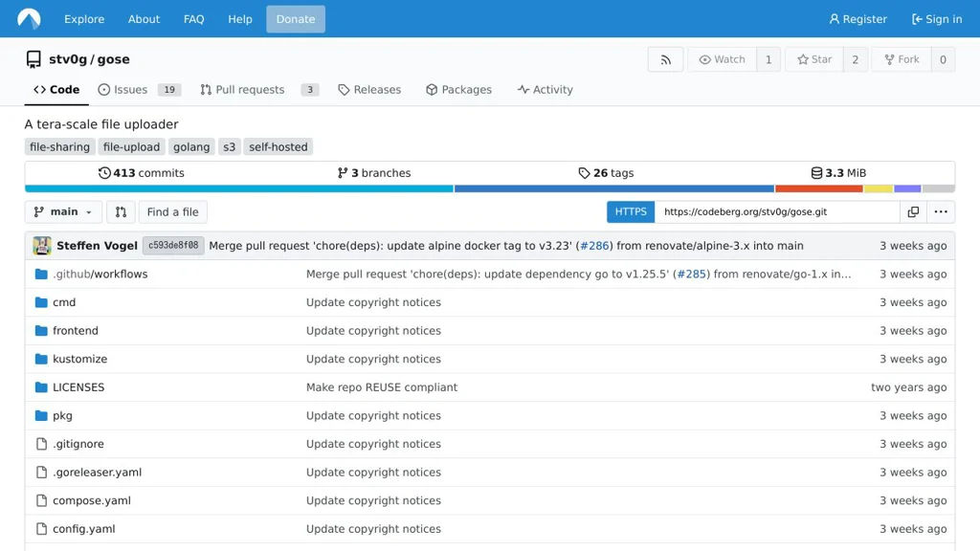This screenshot has height=551, width=980.
Task: Click the compare branches icon button
Action: [x=121, y=212]
